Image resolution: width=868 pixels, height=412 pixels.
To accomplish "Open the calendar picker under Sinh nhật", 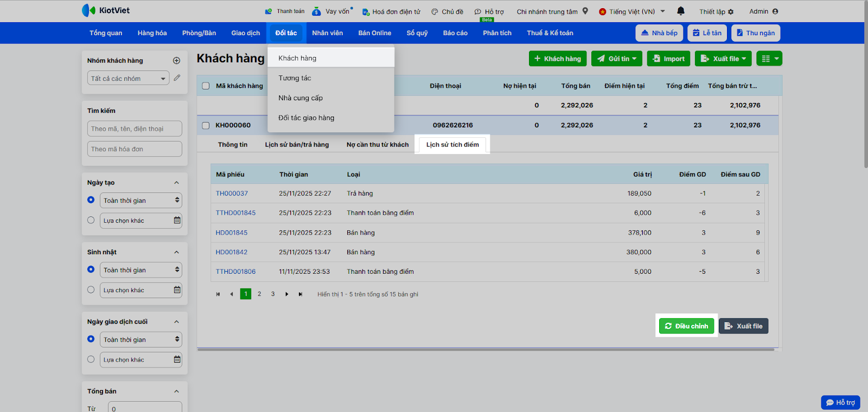I will pyautogui.click(x=177, y=290).
